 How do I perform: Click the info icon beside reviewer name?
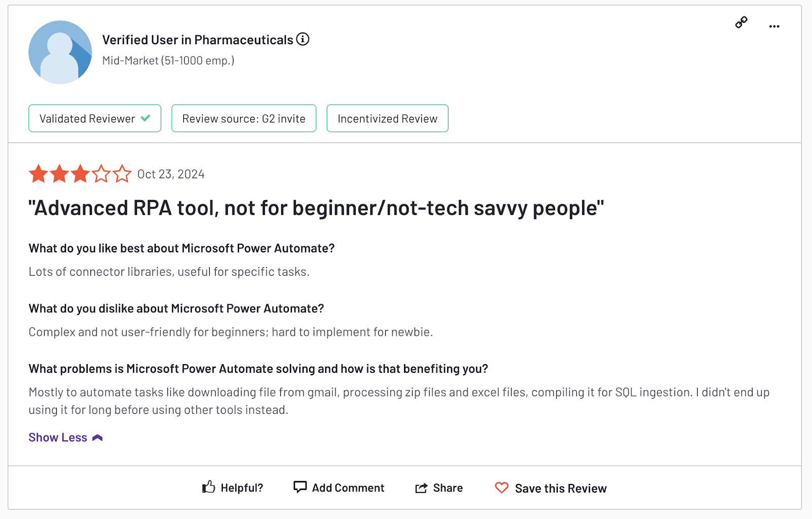tap(302, 39)
